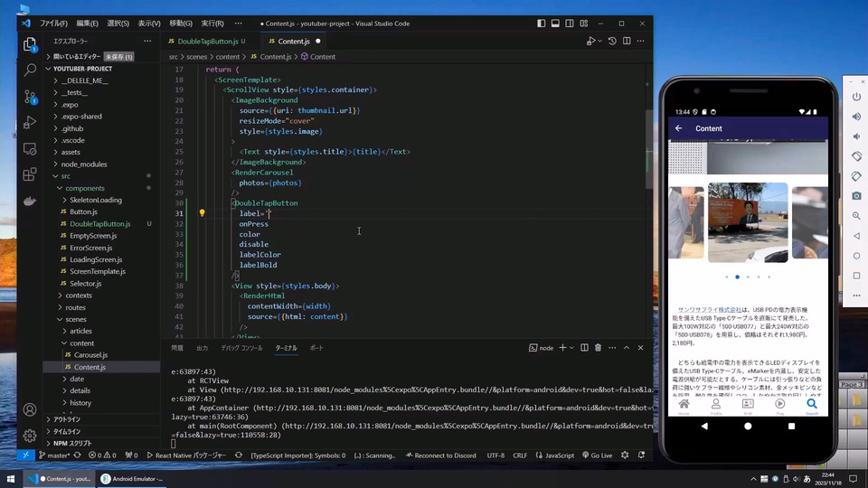
Task: Open the Extensions view
Action: (x=30, y=174)
